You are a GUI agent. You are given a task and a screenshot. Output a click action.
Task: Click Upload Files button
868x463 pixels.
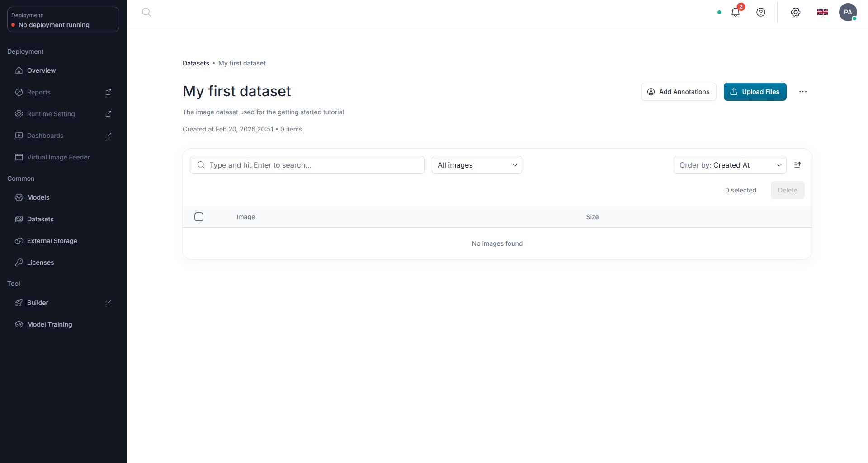coord(755,92)
